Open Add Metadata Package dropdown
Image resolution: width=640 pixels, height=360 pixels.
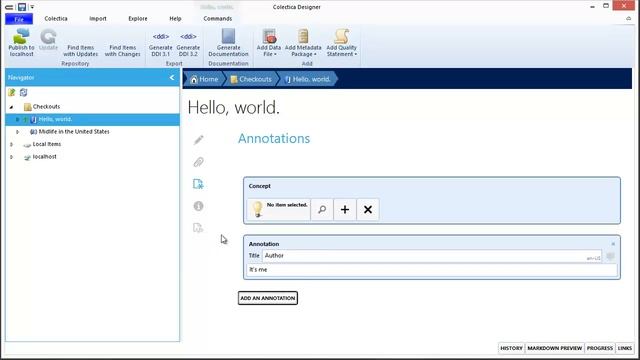pyautogui.click(x=303, y=42)
